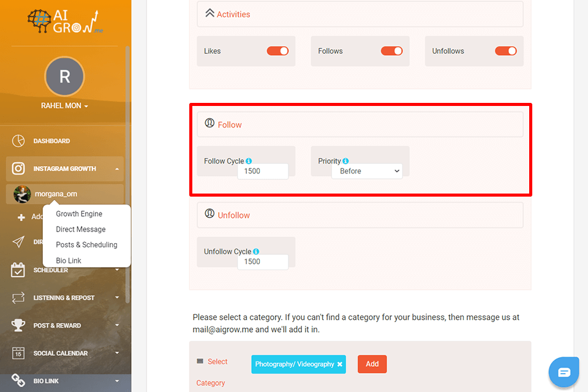Open the RAHEL MON user dropdown
The image size is (588, 392).
pos(64,106)
